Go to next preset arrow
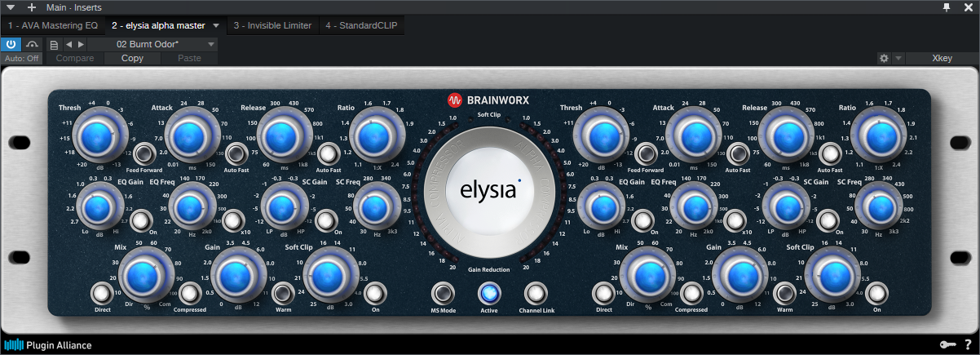This screenshot has height=355, width=980. [81, 44]
